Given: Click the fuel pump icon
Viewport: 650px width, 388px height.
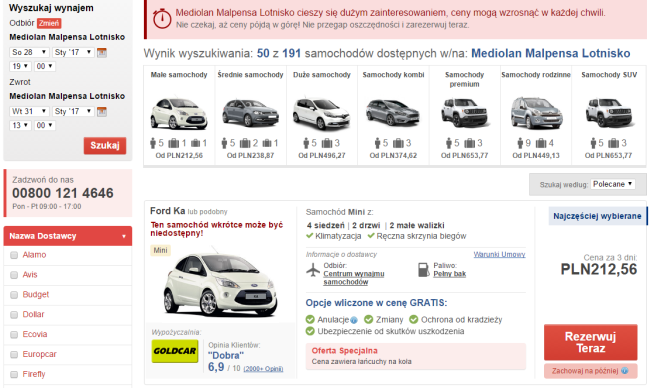Looking at the screenshot, I should (423, 270).
